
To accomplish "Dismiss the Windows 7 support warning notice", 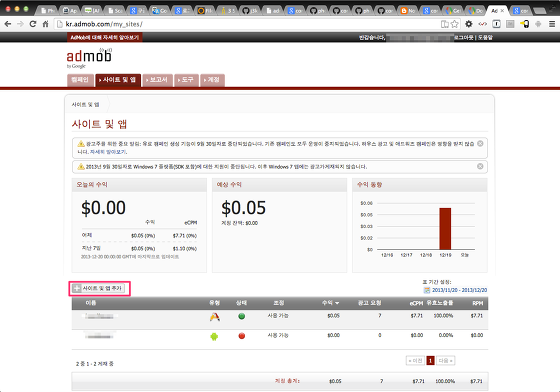I will coord(480,166).
